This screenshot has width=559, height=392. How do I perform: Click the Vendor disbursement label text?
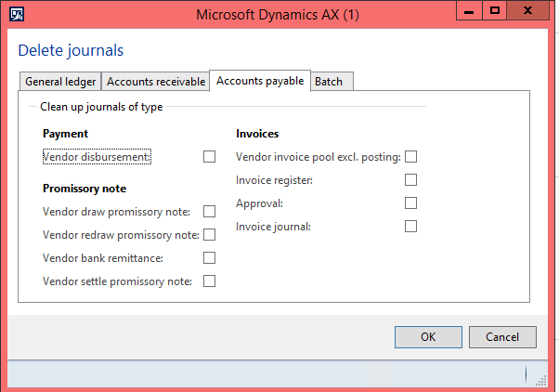(x=97, y=157)
